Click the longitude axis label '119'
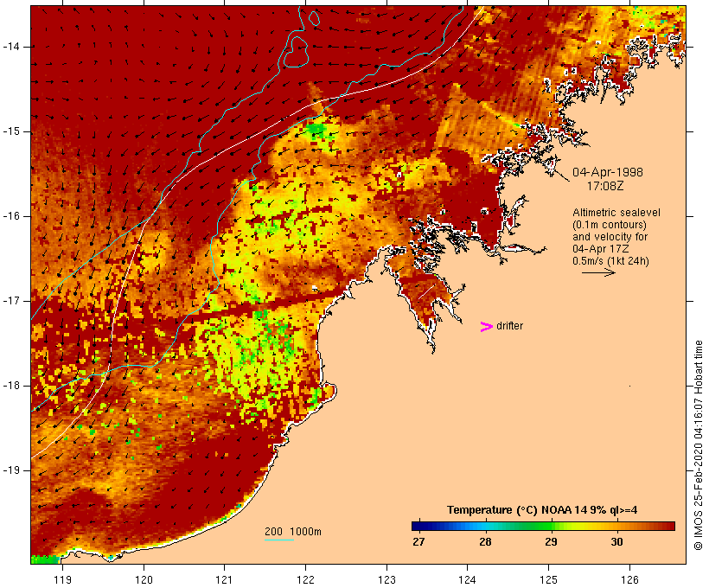Screen dimensions: 709x588 (x=62, y=579)
